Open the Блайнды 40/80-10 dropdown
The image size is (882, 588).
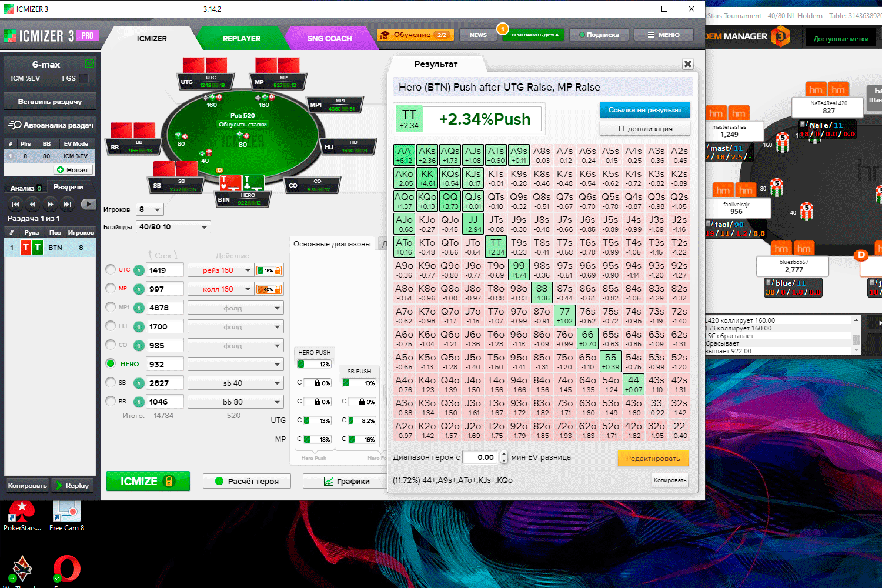tap(173, 227)
